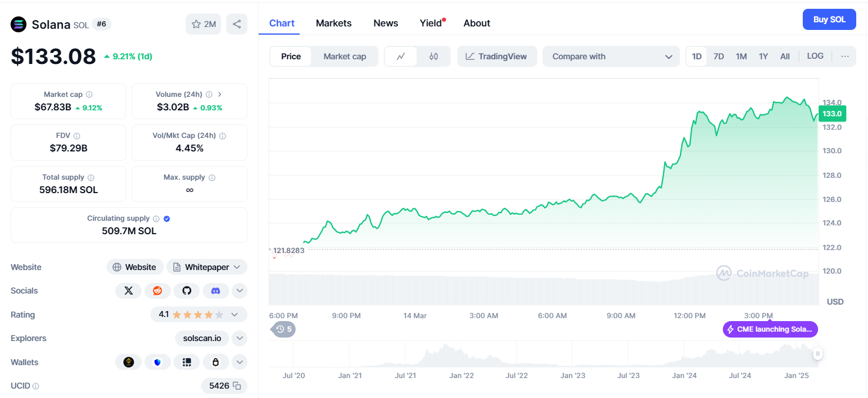The image size is (868, 398).
Task: Expand more wallets chevron
Action: (239, 362)
